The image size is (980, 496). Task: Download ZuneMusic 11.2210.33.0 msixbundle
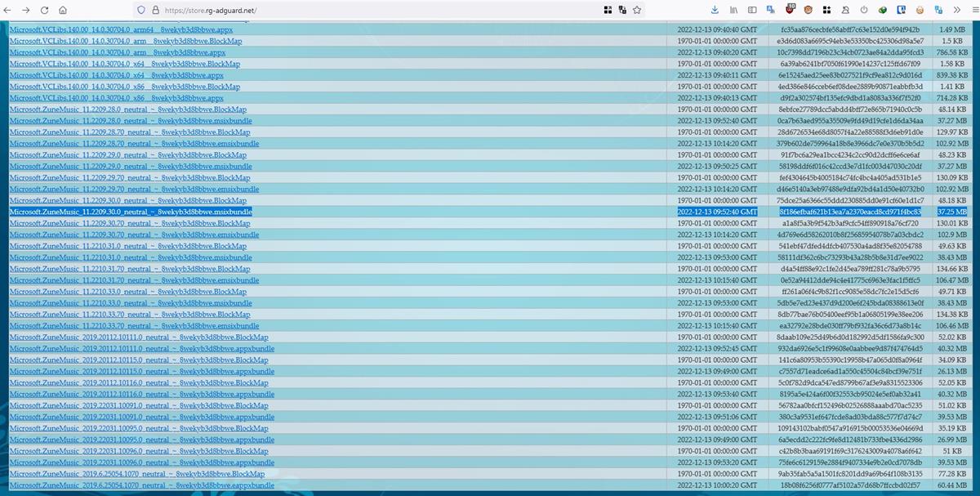(131, 303)
